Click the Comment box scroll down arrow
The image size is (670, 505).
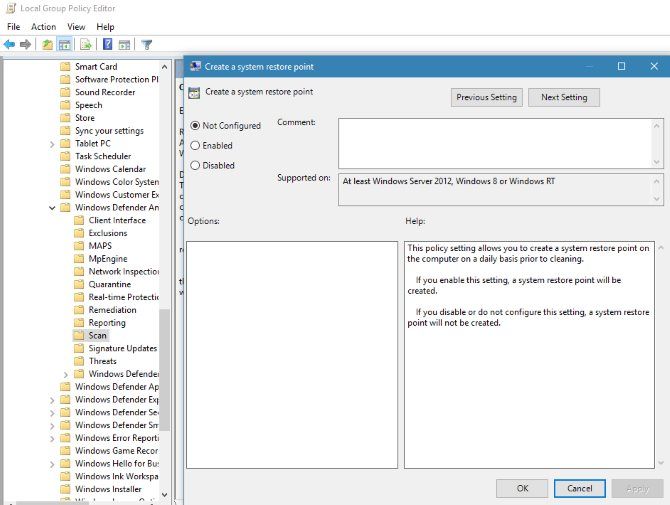click(657, 162)
